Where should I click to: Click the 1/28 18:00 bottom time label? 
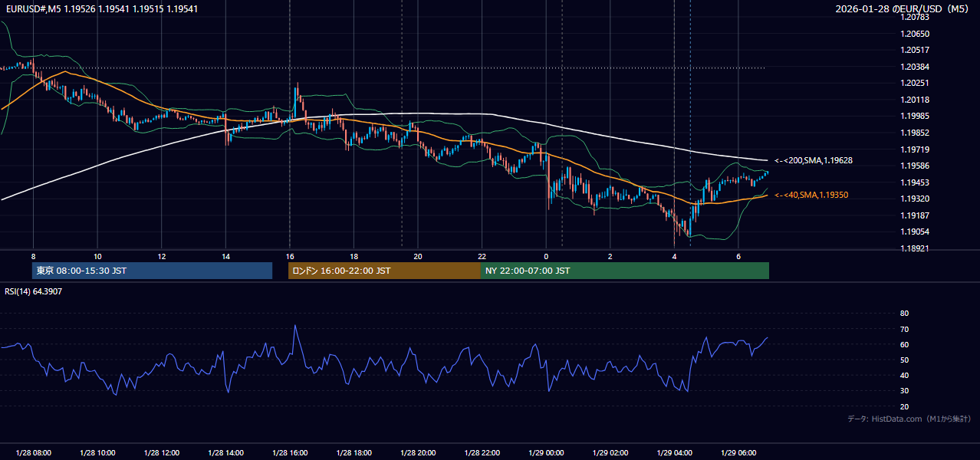pyautogui.click(x=354, y=452)
